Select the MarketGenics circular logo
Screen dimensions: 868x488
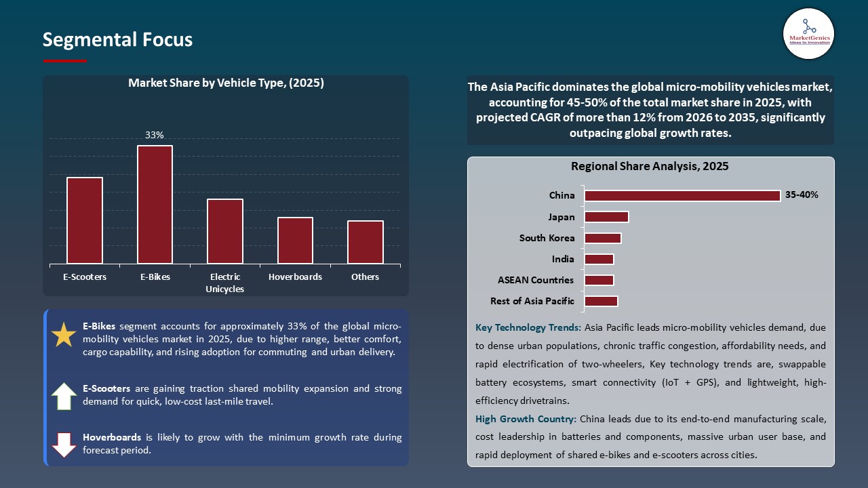[808, 34]
